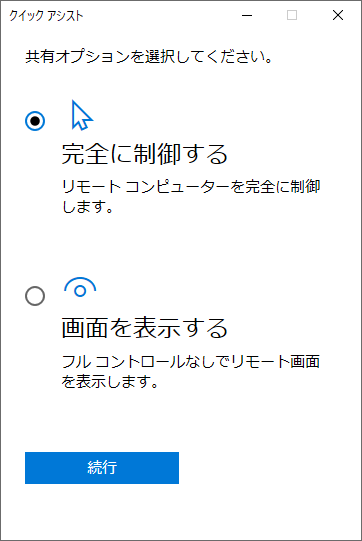Click blank white area below 続行 button
362x541 pixels.
(x=181, y=512)
